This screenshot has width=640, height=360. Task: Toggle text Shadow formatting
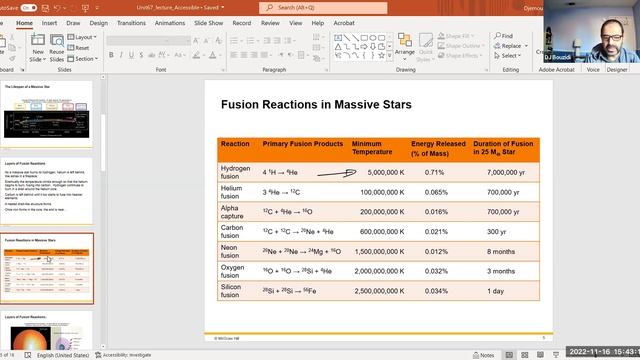tap(141, 55)
